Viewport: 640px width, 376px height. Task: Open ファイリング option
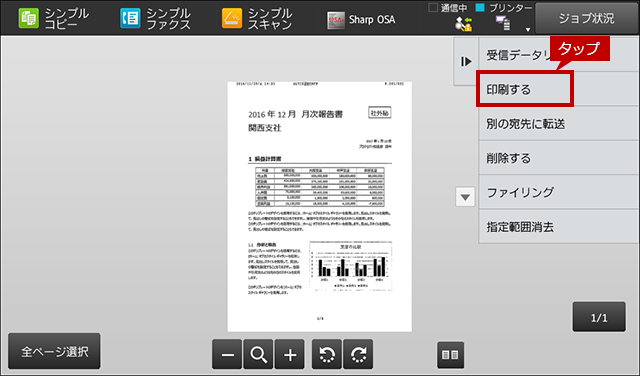point(558,192)
